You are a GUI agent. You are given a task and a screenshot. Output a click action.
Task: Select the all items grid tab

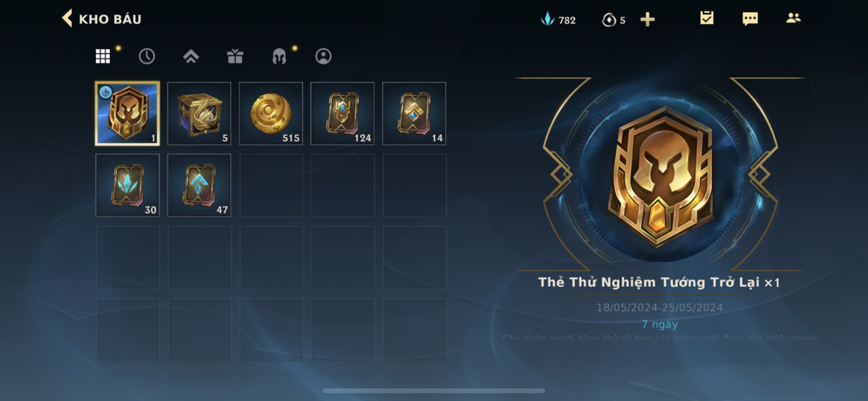[x=103, y=56]
